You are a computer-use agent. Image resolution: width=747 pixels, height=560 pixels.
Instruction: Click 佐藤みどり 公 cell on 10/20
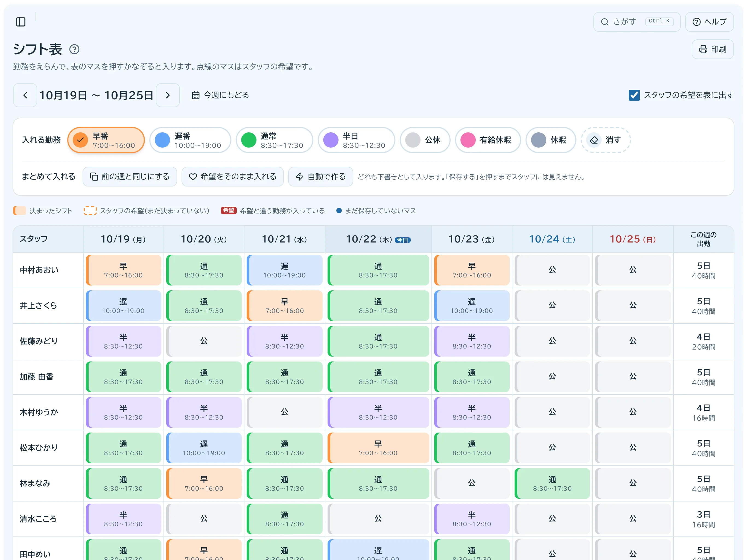tap(204, 341)
